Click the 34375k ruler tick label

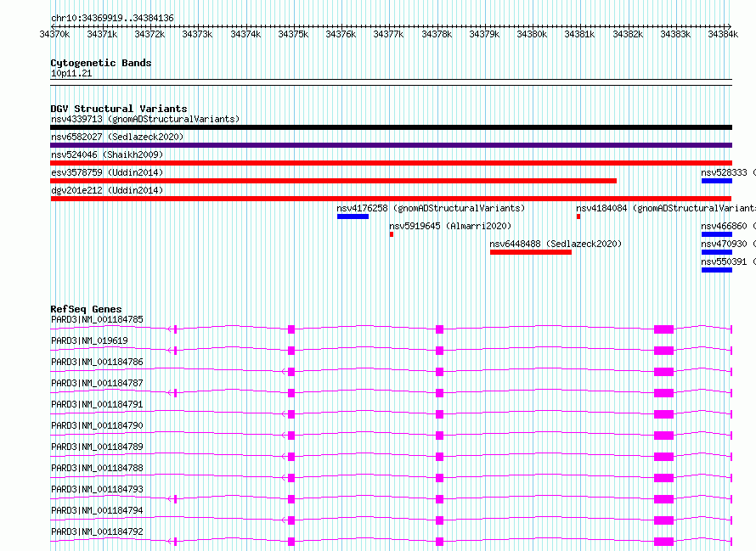click(x=293, y=34)
